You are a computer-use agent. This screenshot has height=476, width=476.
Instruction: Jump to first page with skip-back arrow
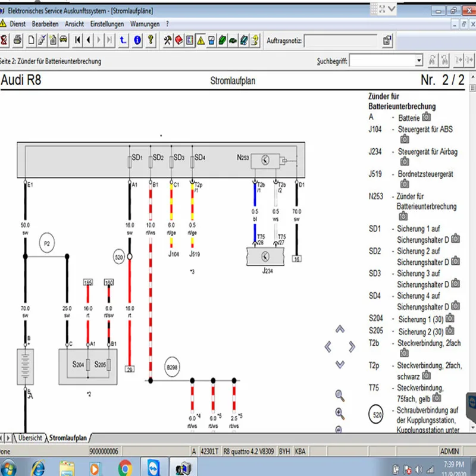[x=78, y=40]
